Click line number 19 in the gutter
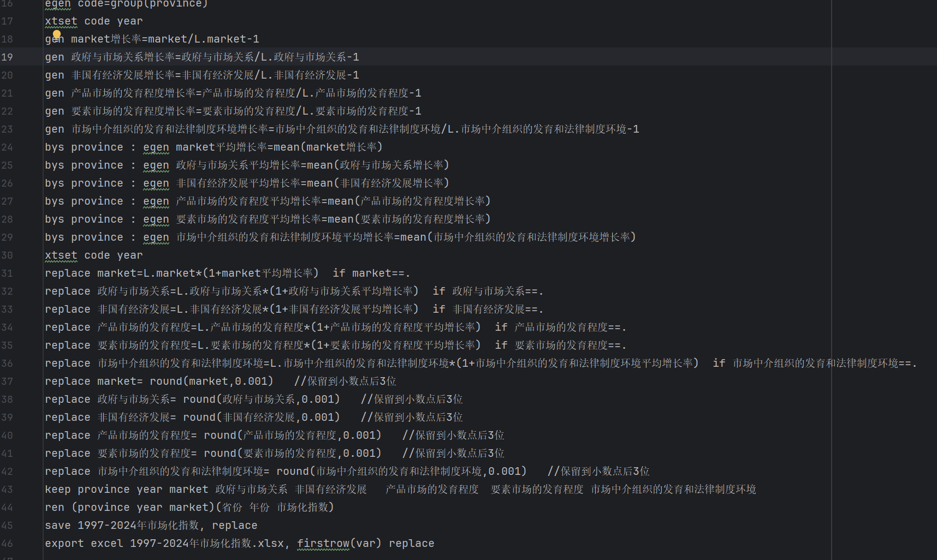Image resolution: width=937 pixels, height=560 pixels. 7,57
